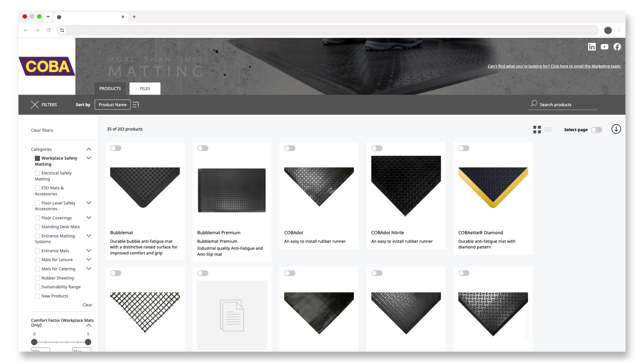Check Floor Coverings category
644x362 pixels.
tap(37, 218)
